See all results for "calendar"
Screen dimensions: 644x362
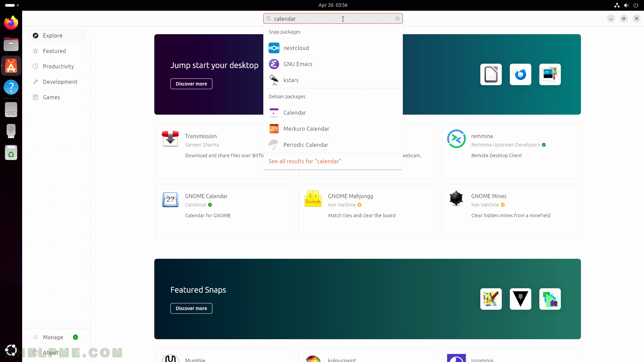(x=305, y=161)
